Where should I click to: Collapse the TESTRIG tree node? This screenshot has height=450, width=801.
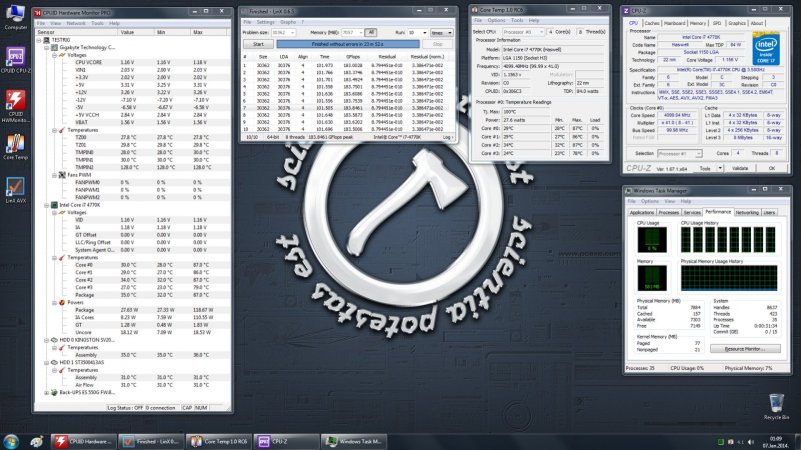point(39,40)
